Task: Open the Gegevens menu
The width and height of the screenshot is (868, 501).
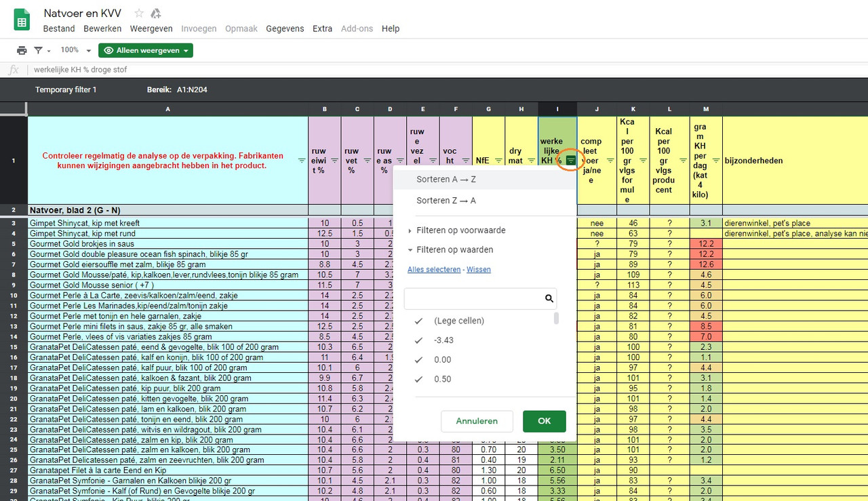Action: point(285,28)
